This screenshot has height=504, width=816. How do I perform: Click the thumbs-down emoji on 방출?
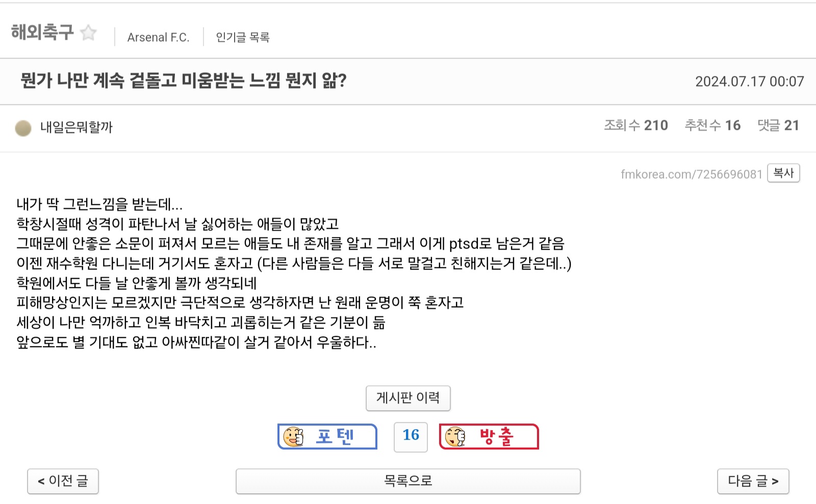455,437
